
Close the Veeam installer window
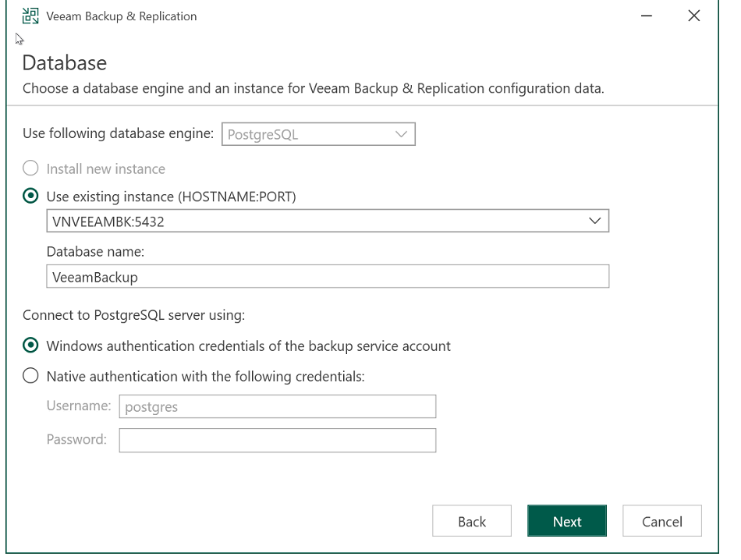point(693,16)
